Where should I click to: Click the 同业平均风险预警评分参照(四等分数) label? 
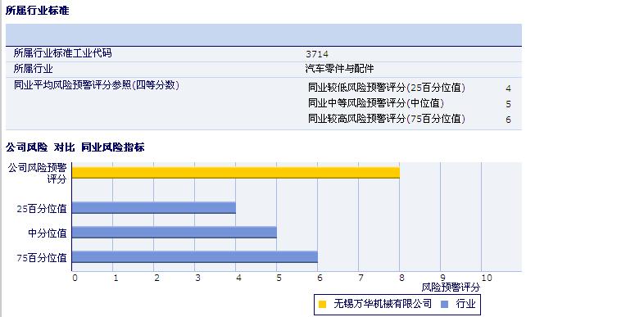click(97, 85)
